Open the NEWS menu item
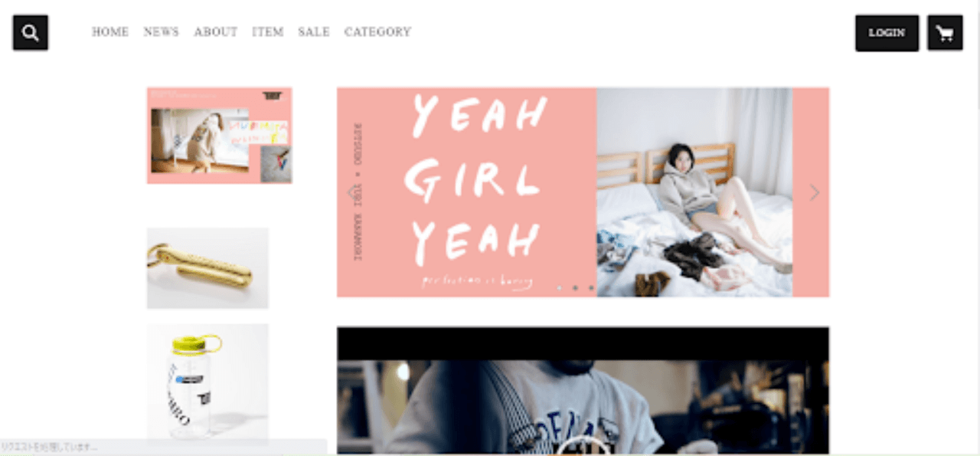 (x=161, y=32)
